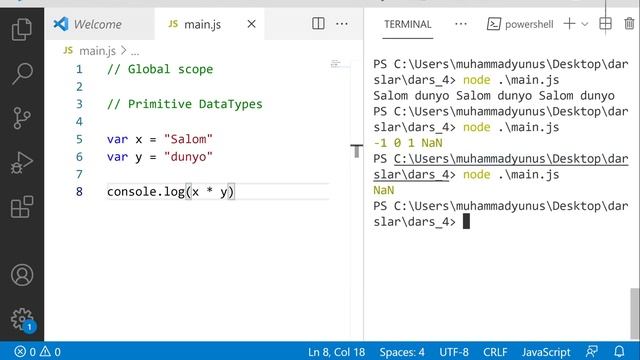640x360 pixels.
Task: Click the string "dunyo" on line 6
Action: (x=188, y=157)
